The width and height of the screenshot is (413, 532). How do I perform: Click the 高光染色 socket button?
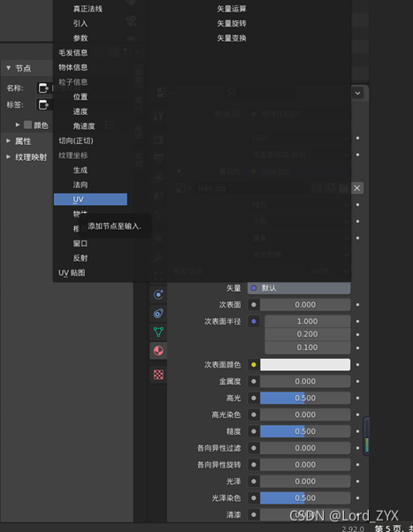click(x=254, y=414)
